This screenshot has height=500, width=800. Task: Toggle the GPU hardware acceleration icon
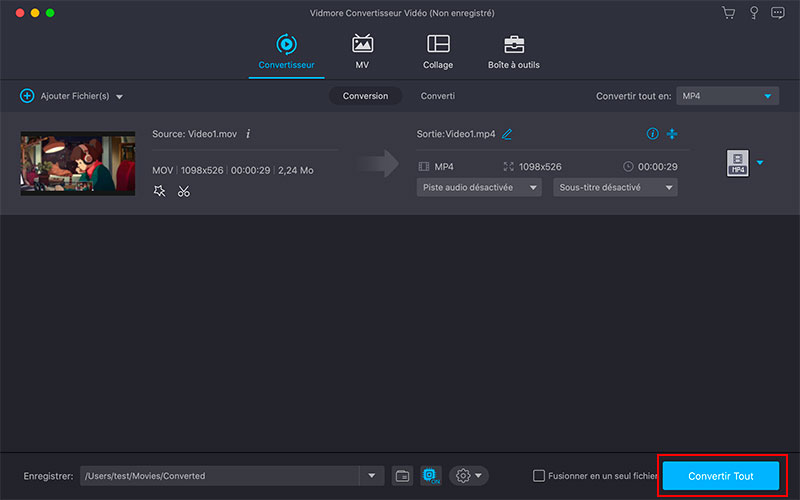click(x=431, y=476)
